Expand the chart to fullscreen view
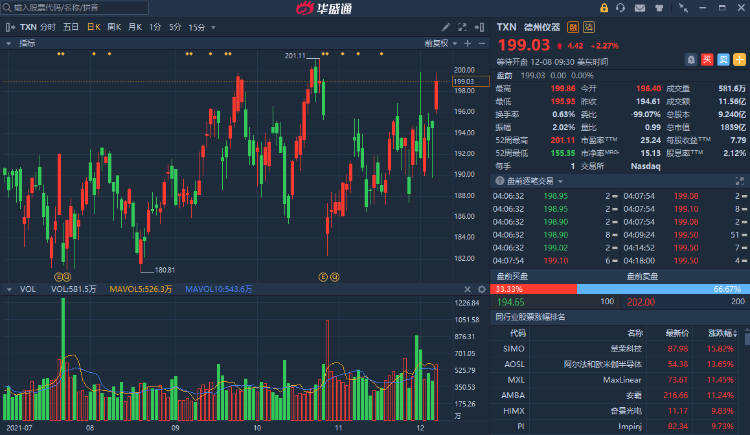The width and height of the screenshot is (750, 435). pyautogui.click(x=462, y=27)
